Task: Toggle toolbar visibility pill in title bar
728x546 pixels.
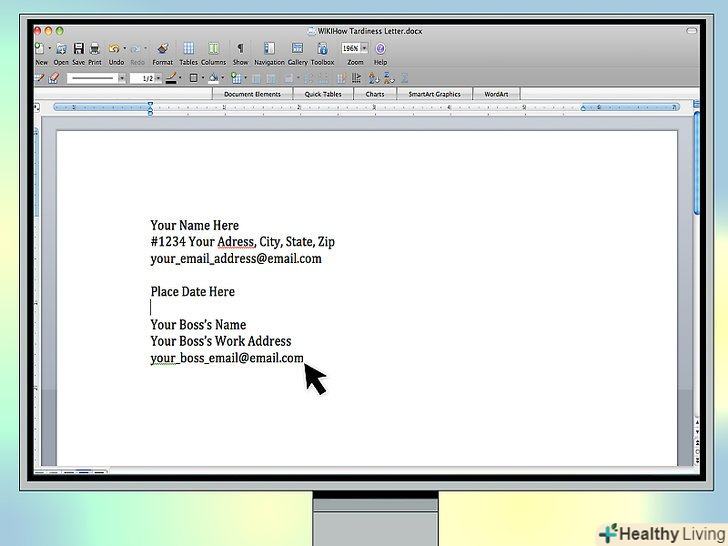Action: (x=692, y=31)
